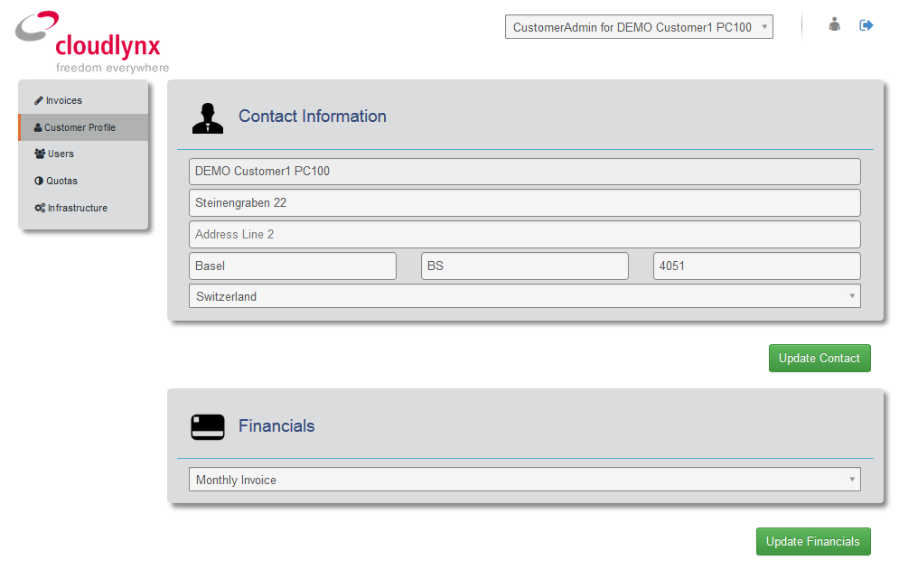Click the Users group icon

tap(40, 154)
